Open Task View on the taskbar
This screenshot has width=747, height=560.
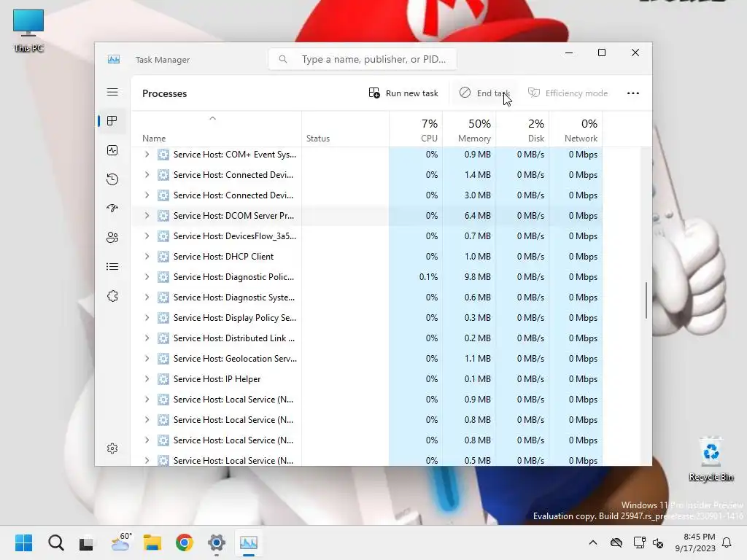pyautogui.click(x=86, y=543)
